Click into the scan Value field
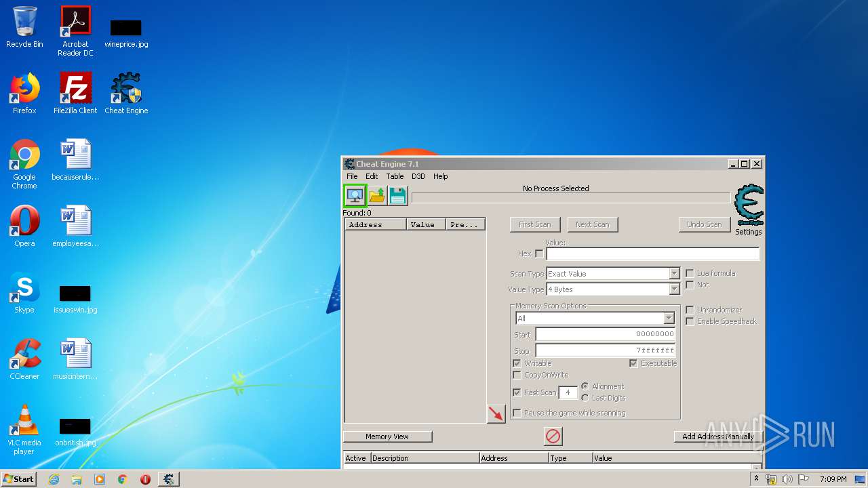 [652, 253]
